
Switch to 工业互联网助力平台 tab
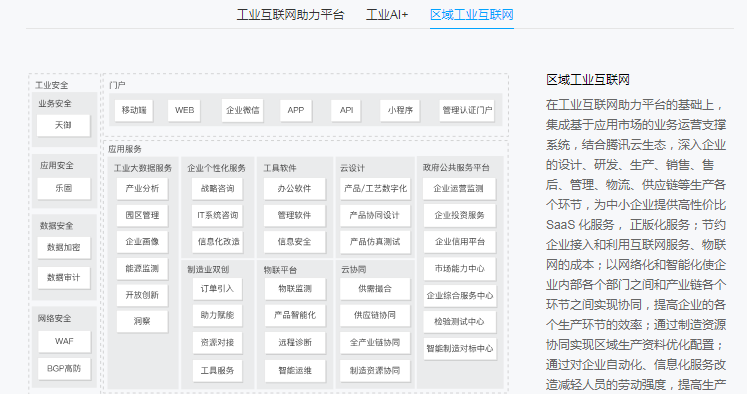(290, 15)
